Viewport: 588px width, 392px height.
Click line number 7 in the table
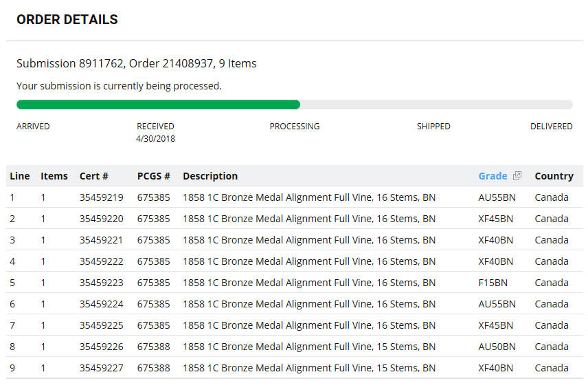(x=12, y=325)
